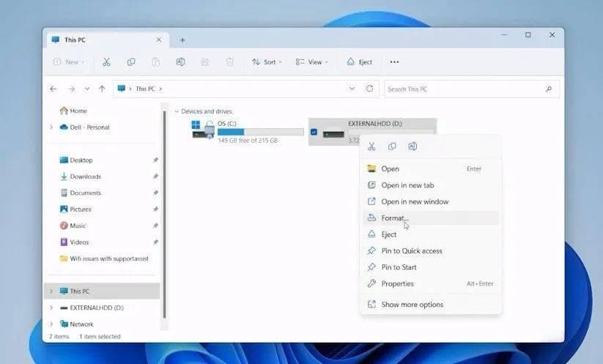Choose Open in new window

pyautogui.click(x=431, y=201)
